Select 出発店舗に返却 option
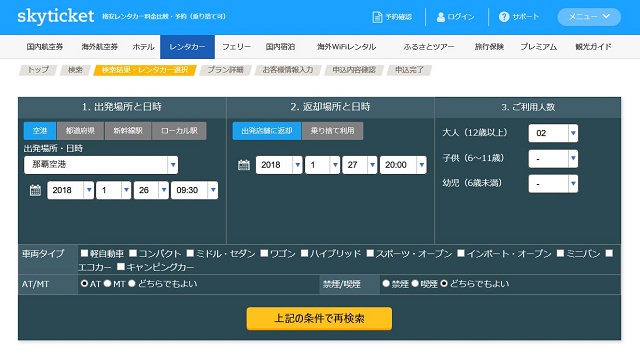The width and height of the screenshot is (640, 360). (x=267, y=131)
